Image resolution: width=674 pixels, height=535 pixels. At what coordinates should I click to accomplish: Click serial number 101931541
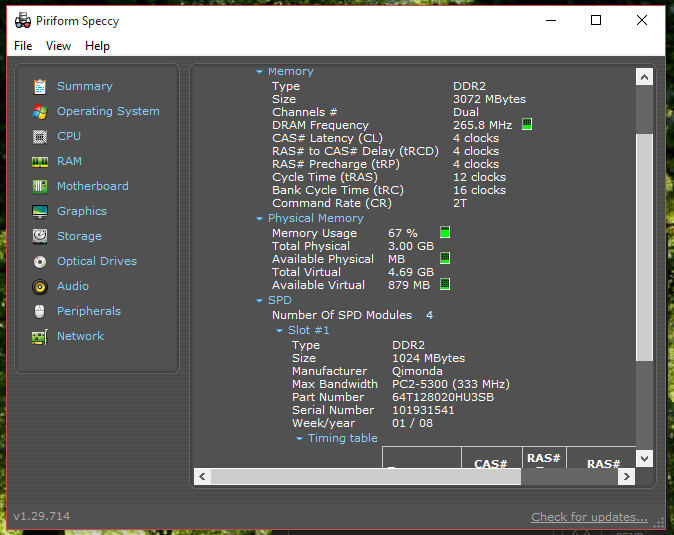423,410
